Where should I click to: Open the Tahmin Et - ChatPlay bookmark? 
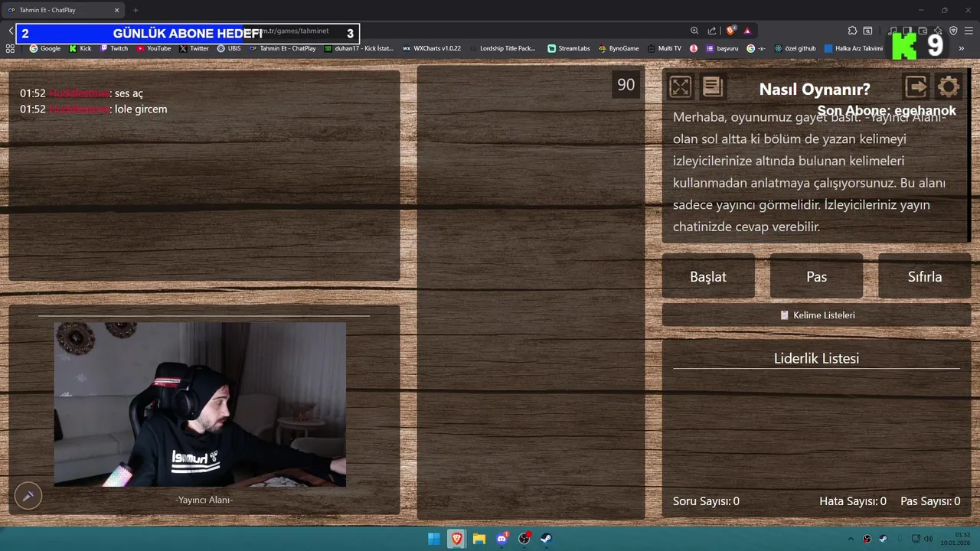click(x=283, y=48)
